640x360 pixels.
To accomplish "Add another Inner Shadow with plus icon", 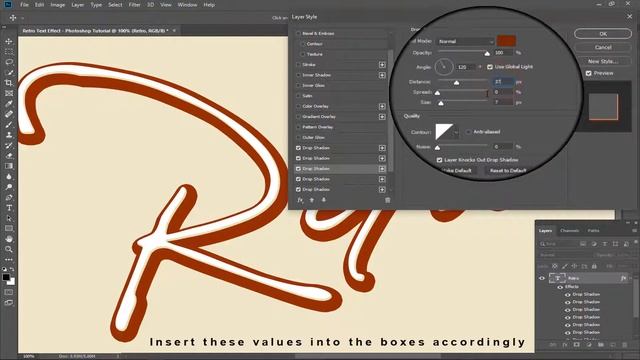I will pyautogui.click(x=382, y=75).
